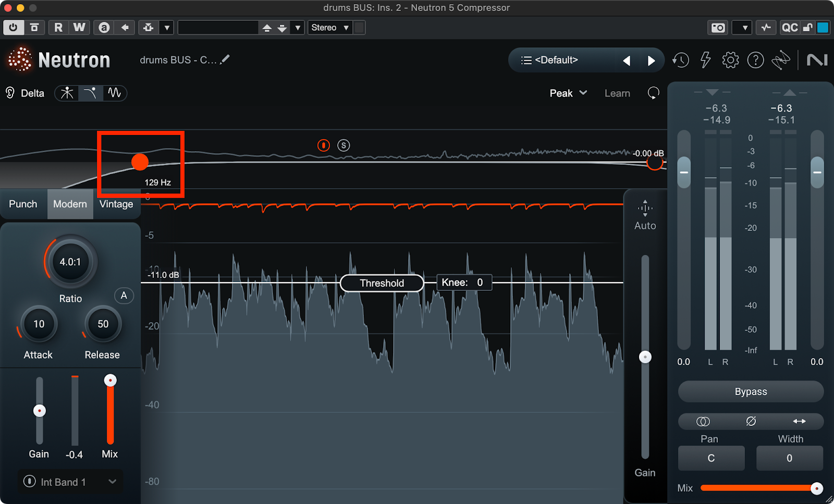Switch to Vintage compressor mode
Viewport: 834px width, 504px height.
click(116, 204)
